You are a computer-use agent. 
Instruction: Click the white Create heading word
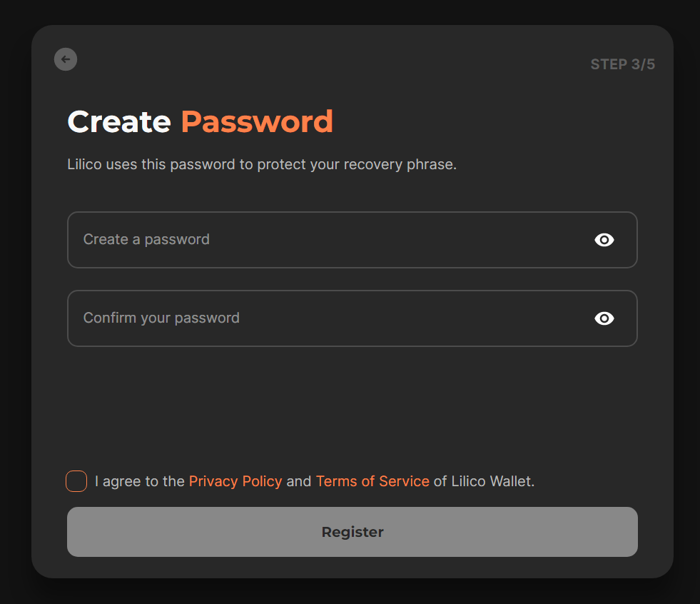coord(119,121)
